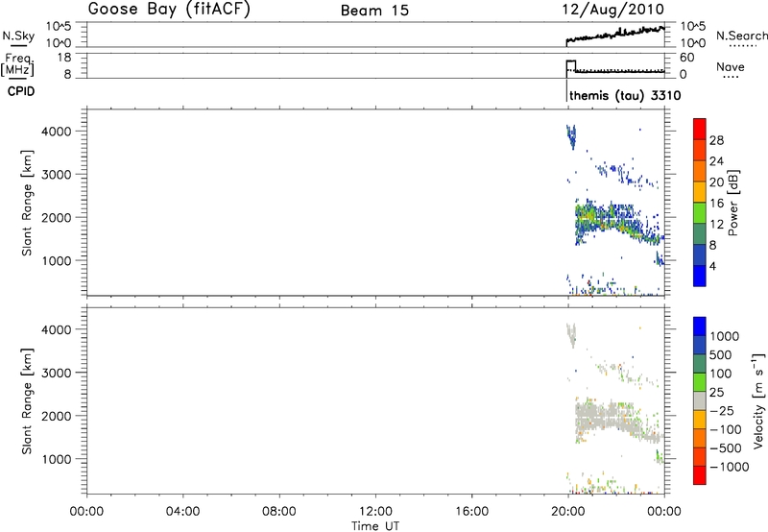Click the '12:00' time tick label
Screen dimensions: 768x532
click(x=375, y=512)
